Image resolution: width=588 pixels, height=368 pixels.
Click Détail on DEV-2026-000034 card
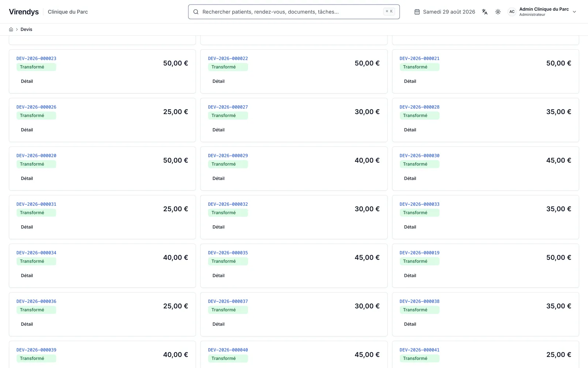27,276
